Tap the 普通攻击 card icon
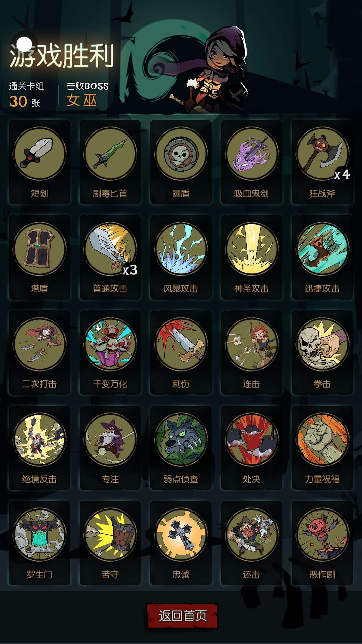The width and height of the screenshot is (362, 644). point(110,249)
